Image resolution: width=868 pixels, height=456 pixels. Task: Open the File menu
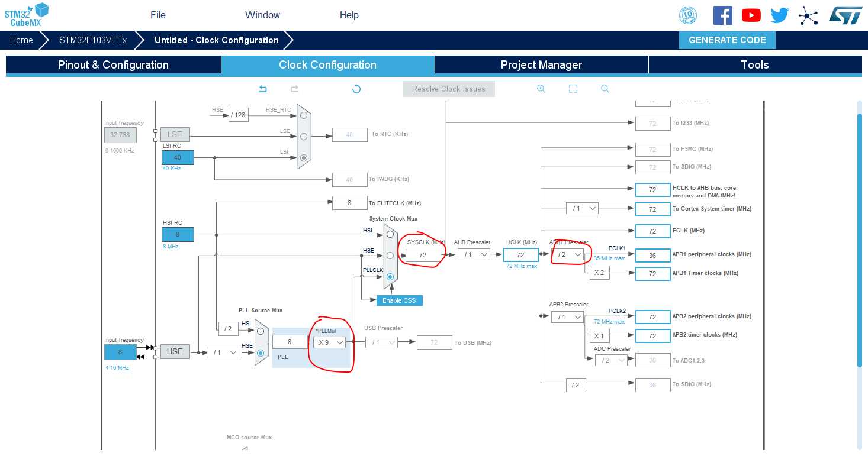pos(158,15)
